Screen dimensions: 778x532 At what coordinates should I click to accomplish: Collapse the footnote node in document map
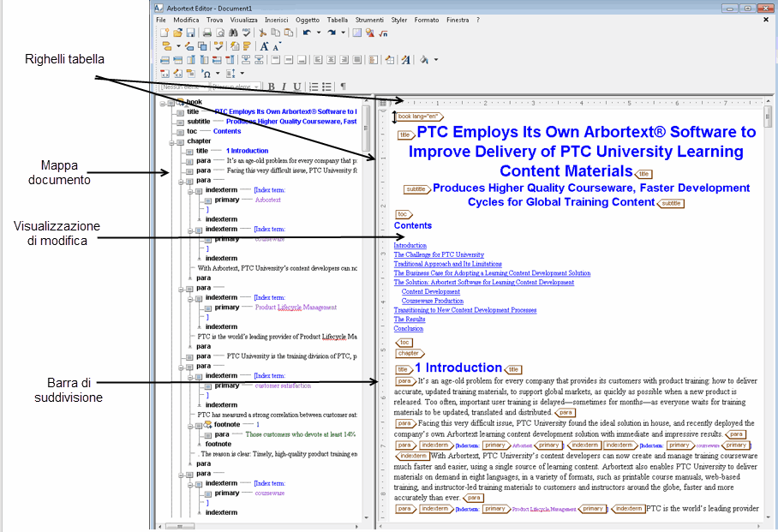pos(190,425)
